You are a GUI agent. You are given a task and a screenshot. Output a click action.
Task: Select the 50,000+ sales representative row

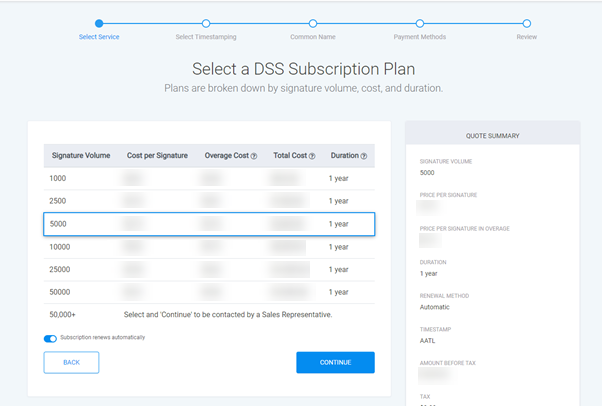(x=209, y=315)
